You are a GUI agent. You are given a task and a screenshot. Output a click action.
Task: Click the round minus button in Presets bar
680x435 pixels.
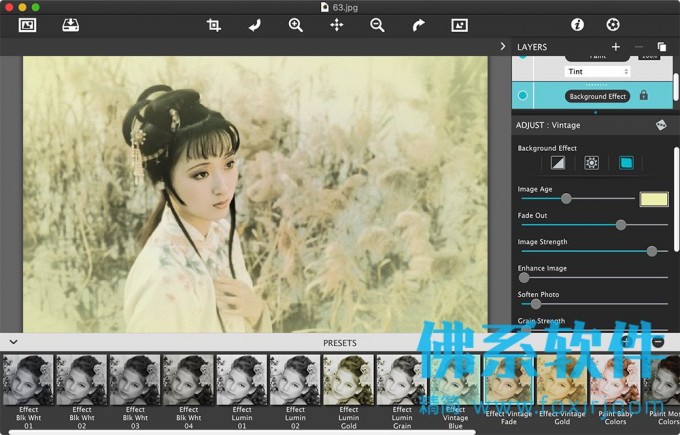[658, 342]
